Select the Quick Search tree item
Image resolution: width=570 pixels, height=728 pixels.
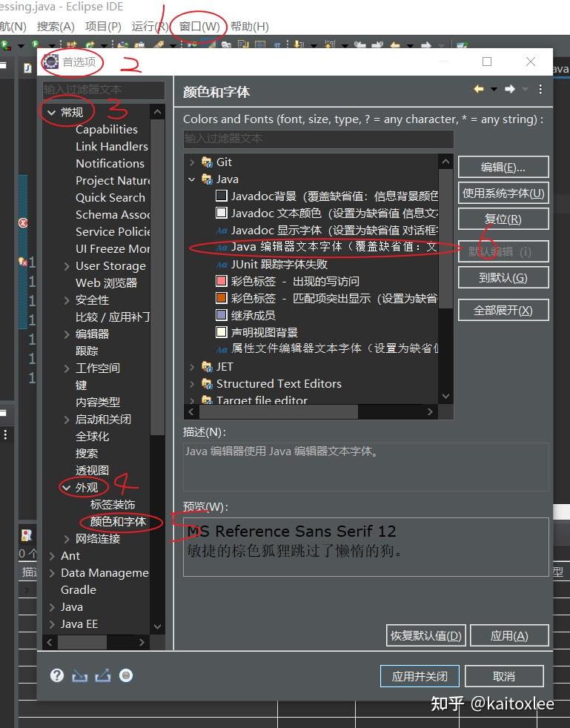pos(110,198)
